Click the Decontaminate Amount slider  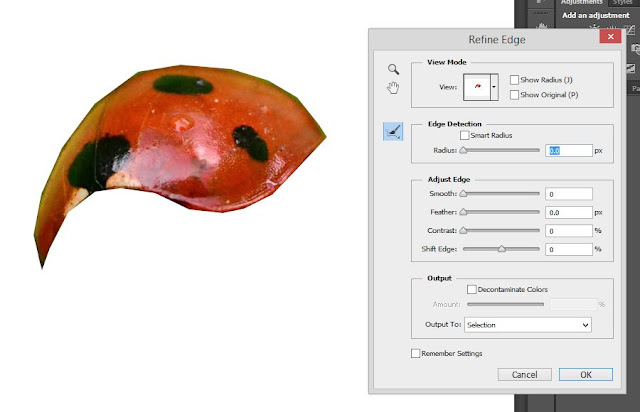[x=505, y=304]
